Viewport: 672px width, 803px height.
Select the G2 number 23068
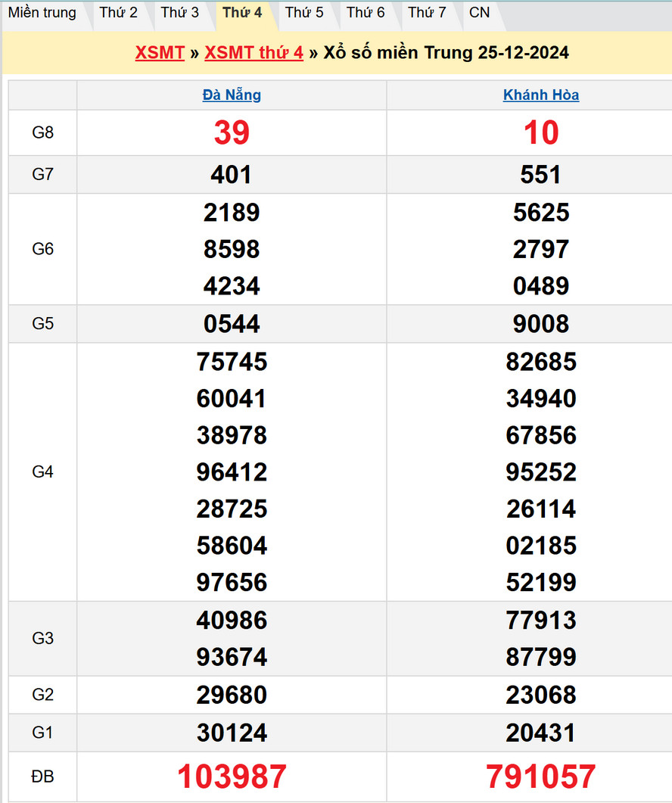541,695
